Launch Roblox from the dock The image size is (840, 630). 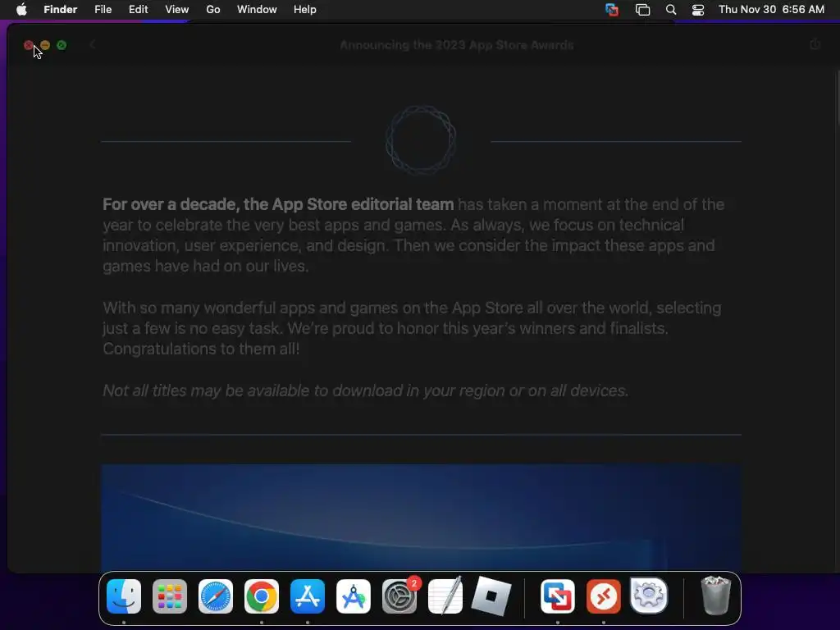click(491, 596)
